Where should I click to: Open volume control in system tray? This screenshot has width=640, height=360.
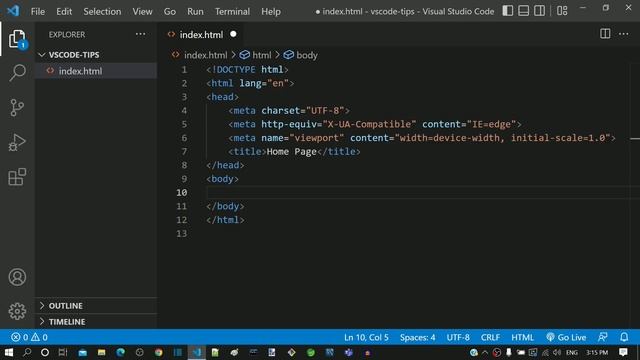557,352
